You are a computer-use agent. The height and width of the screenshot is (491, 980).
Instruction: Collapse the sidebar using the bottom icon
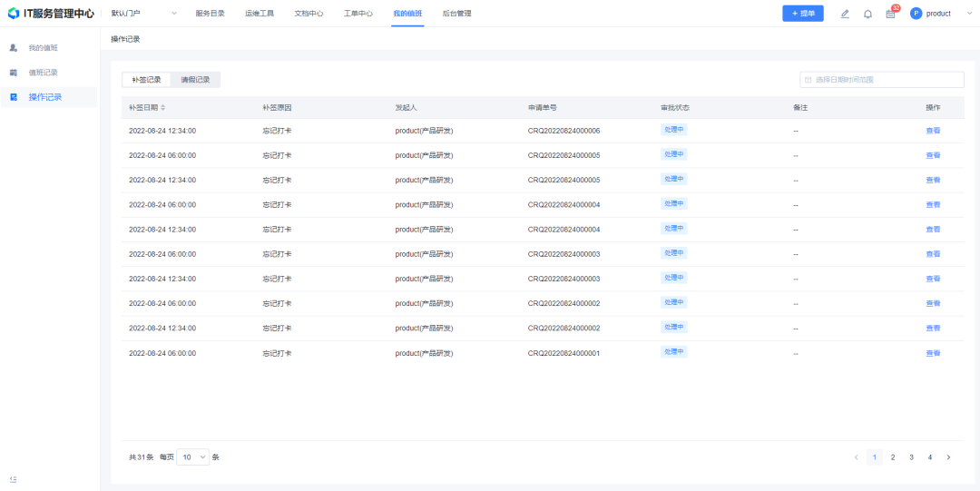click(13, 479)
